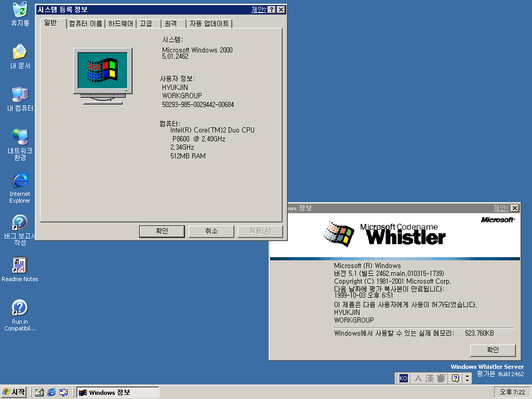Image resolution: width=532 pixels, height=399 pixels.
Task: Click the Show Desktop quick launch icon
Action: 39,392
